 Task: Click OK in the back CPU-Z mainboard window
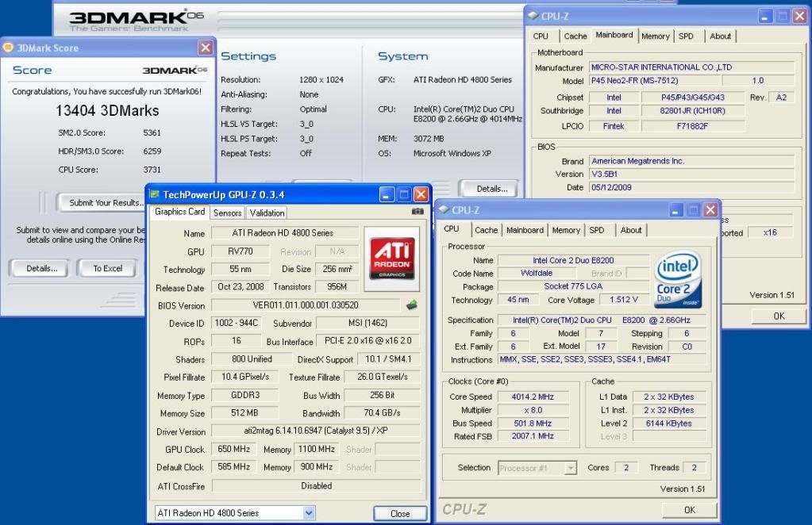(x=779, y=316)
